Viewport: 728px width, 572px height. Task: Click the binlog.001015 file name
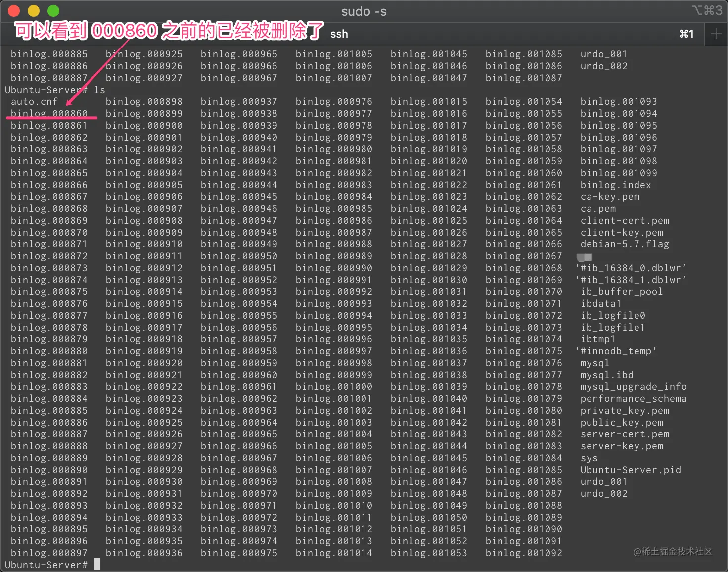(429, 101)
